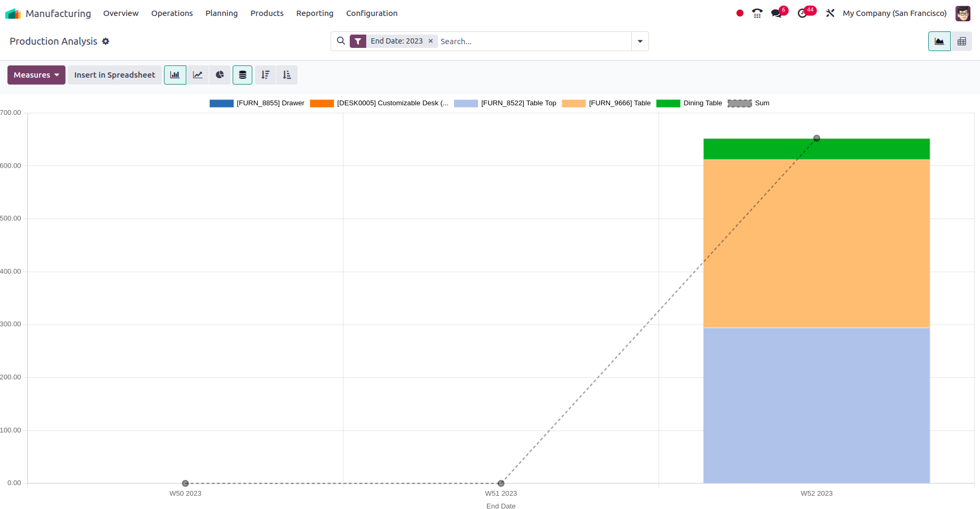The height and width of the screenshot is (509, 980).
Task: Open the messages chat icon
Action: pos(777,13)
